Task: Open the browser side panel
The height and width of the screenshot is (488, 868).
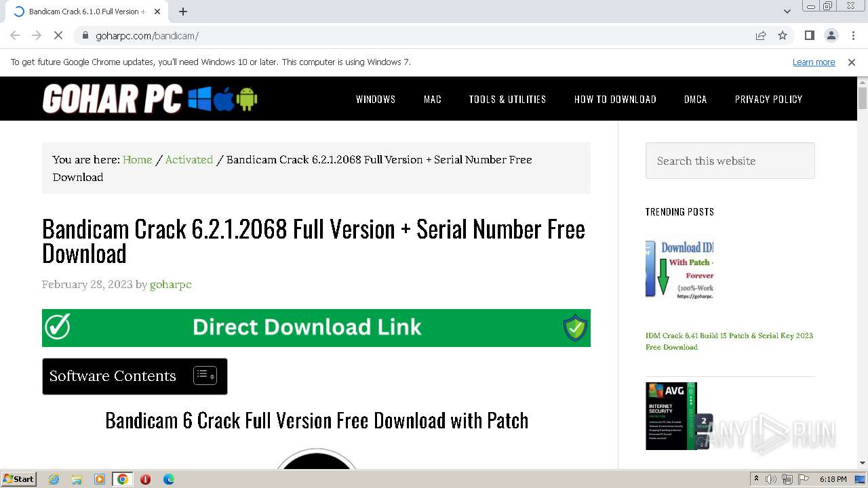Action: 809,35
